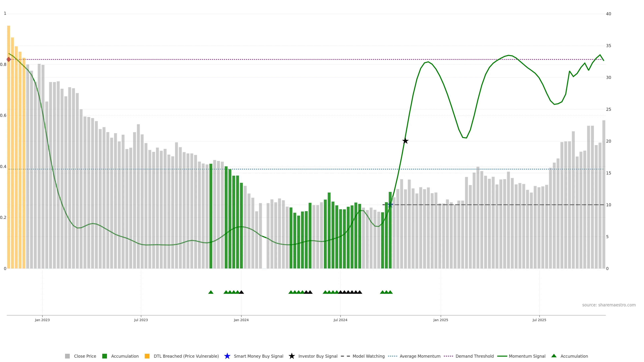Click the red diamond marker on Demand Threshold

click(x=9, y=59)
